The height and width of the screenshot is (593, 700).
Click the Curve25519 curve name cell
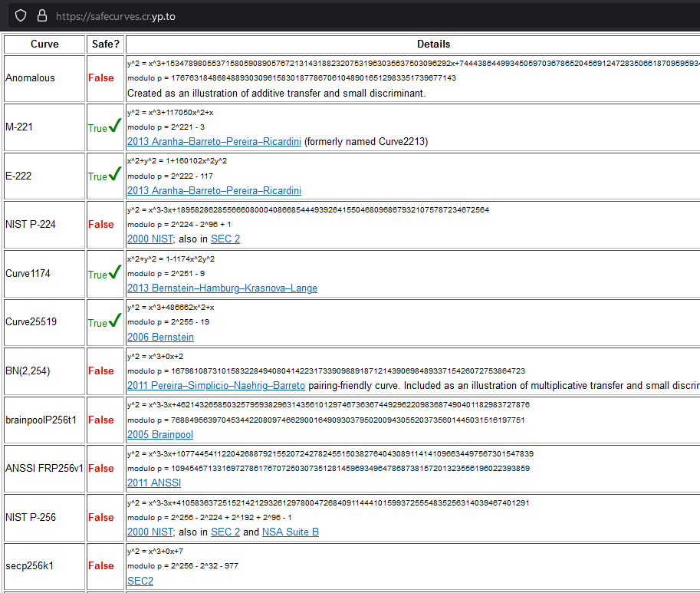[44, 322]
